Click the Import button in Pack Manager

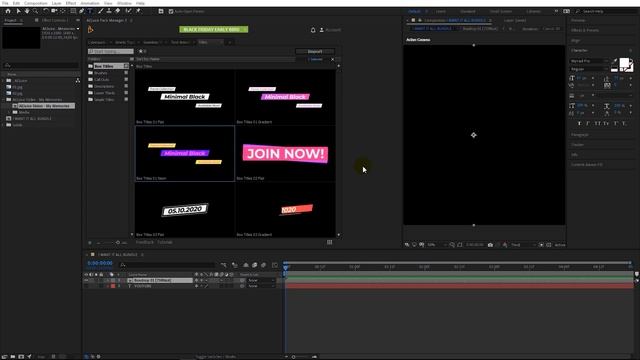click(315, 51)
